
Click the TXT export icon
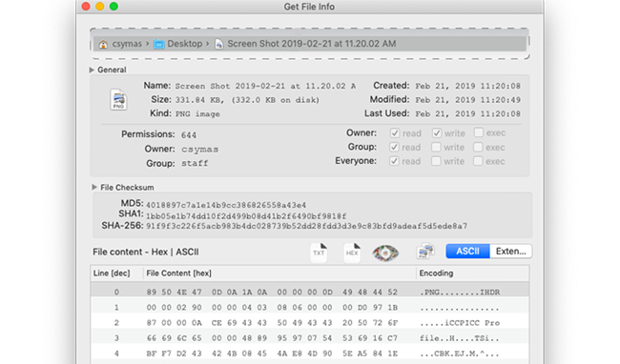320,253
